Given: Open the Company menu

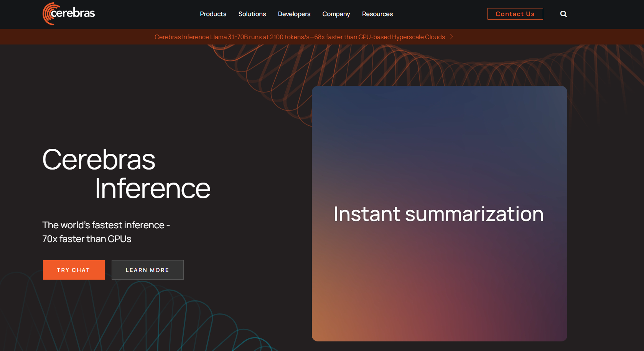Looking at the screenshot, I should pyautogui.click(x=336, y=14).
